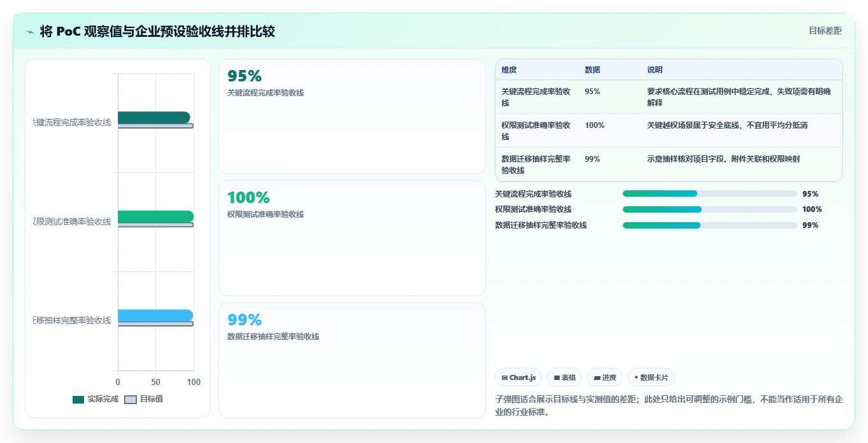
Task: Click the Chart.js tag chip
Action: click(518, 377)
